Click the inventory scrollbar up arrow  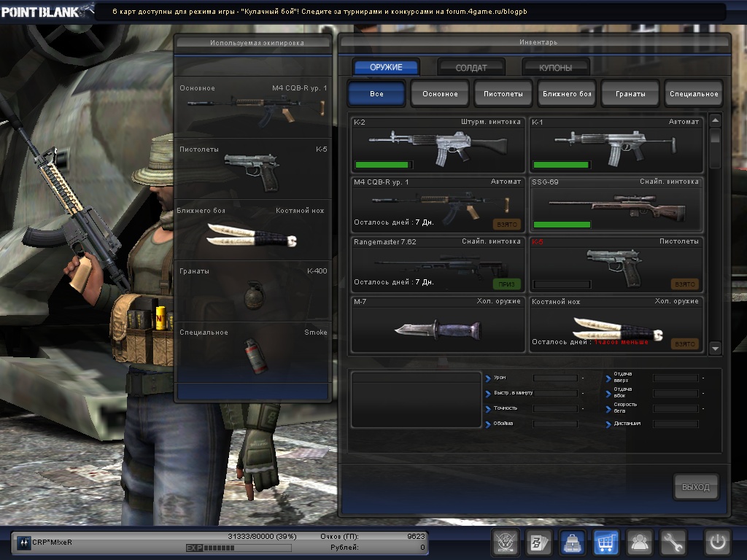click(x=715, y=120)
